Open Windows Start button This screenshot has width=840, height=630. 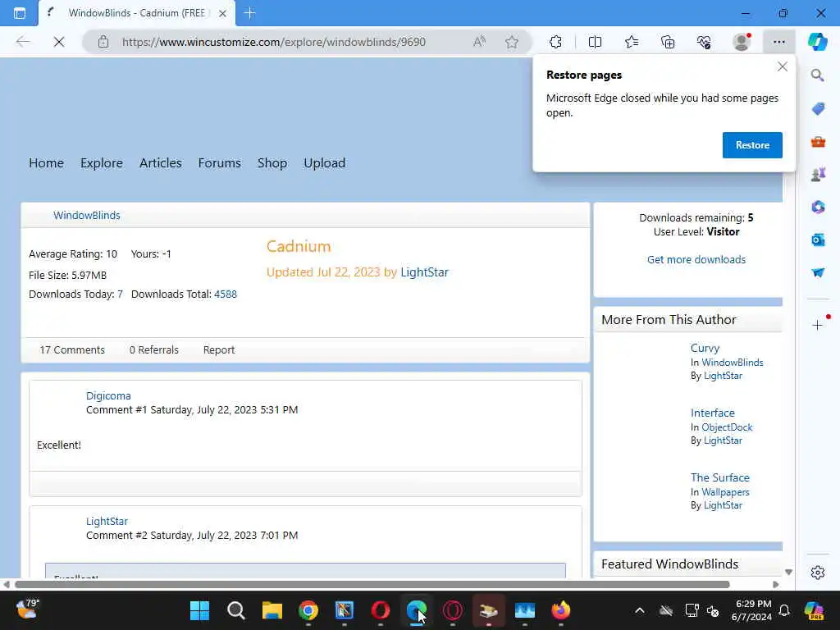pyautogui.click(x=200, y=610)
